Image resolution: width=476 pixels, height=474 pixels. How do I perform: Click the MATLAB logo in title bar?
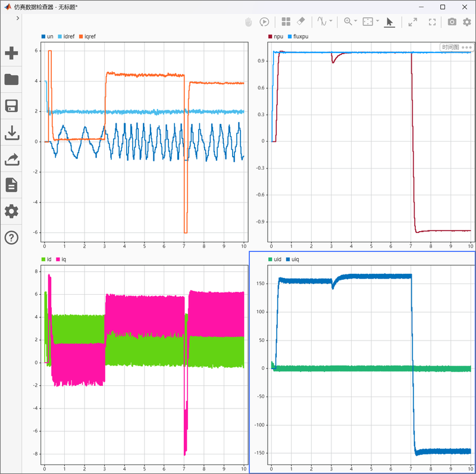(8, 7)
